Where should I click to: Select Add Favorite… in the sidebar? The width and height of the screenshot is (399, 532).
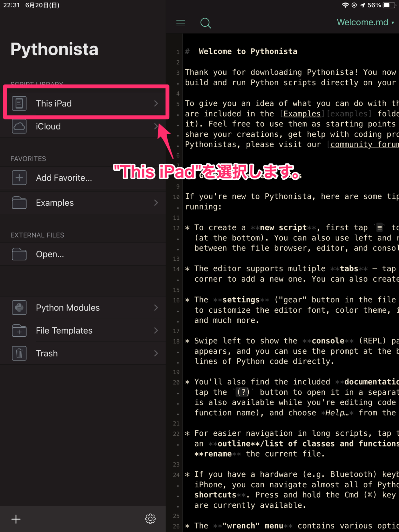[64, 178]
